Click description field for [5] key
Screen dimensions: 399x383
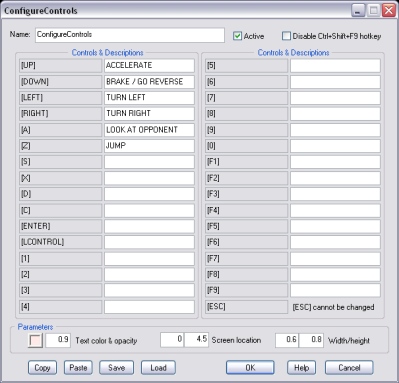click(335, 66)
